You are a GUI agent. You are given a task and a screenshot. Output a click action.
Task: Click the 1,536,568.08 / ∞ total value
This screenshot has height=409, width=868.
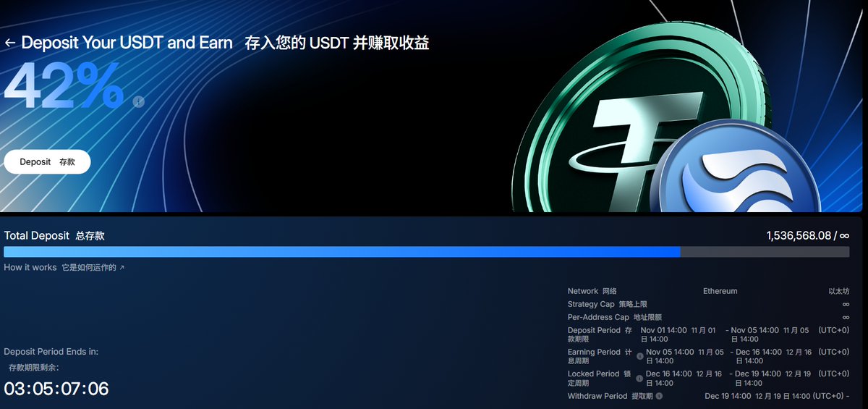808,235
